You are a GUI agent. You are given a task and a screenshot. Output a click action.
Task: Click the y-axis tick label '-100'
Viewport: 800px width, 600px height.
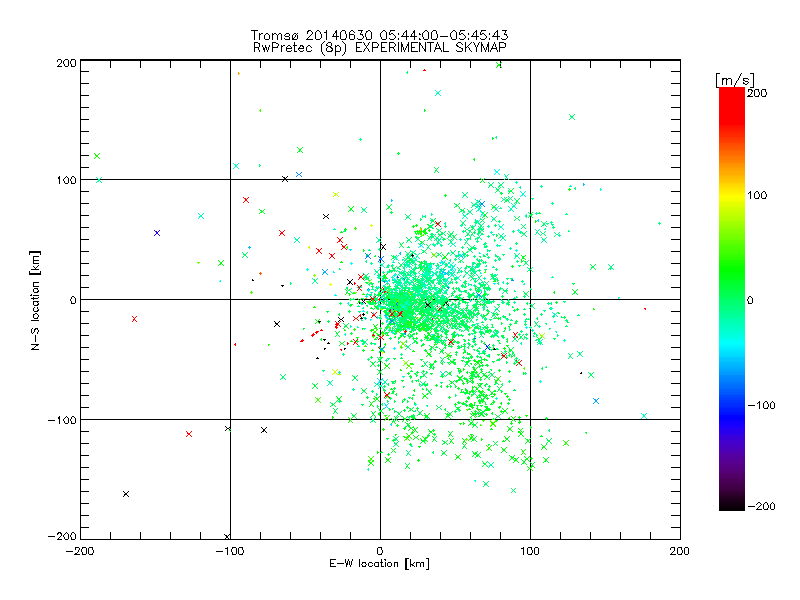(62, 420)
